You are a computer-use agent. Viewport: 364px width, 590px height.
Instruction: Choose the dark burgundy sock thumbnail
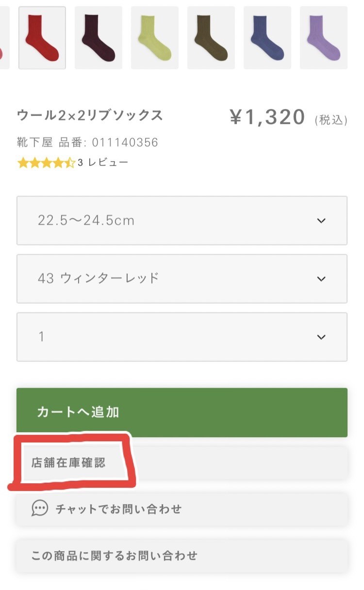pos(99,38)
